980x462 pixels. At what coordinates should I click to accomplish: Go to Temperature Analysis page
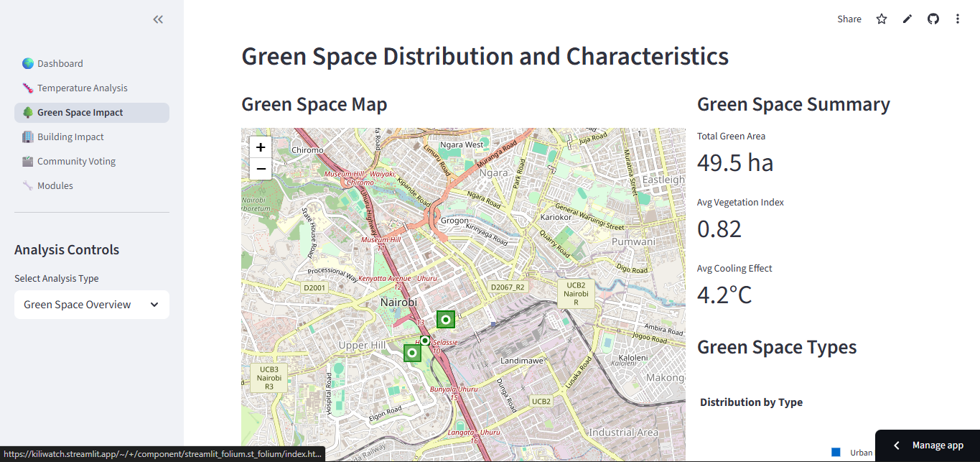pyautogui.click(x=92, y=88)
